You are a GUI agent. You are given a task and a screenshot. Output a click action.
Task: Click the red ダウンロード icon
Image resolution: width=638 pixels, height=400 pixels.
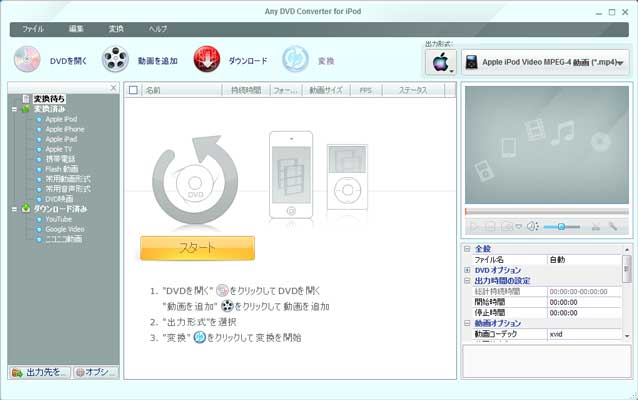click(x=207, y=59)
